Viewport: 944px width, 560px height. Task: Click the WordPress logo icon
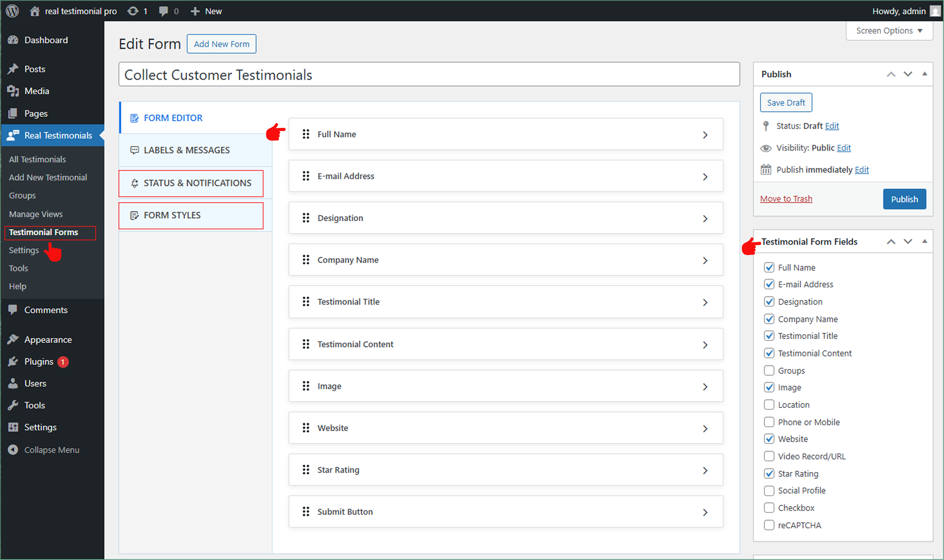tap(12, 11)
